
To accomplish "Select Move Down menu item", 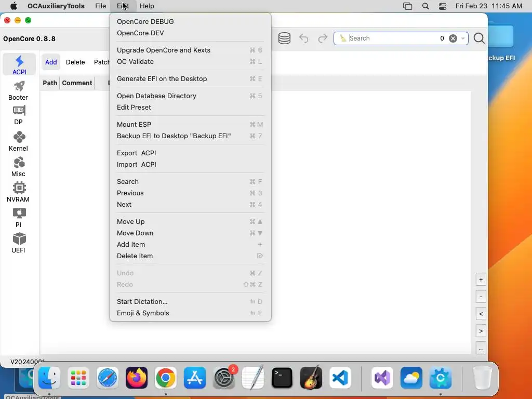I will [190, 233].
